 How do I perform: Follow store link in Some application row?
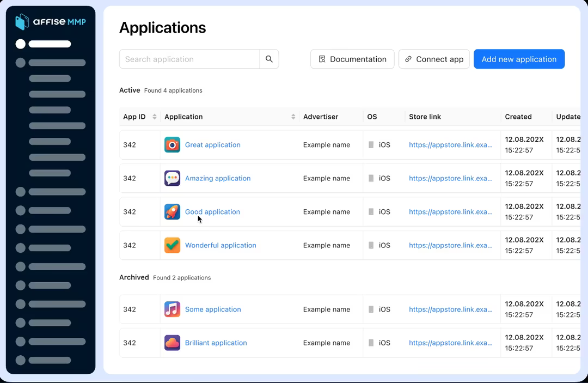tap(451, 309)
